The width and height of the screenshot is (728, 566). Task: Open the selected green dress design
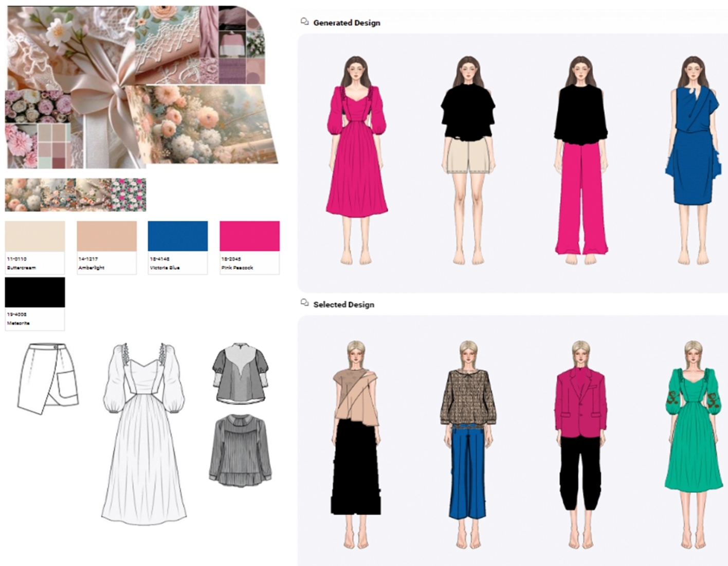[x=694, y=443]
